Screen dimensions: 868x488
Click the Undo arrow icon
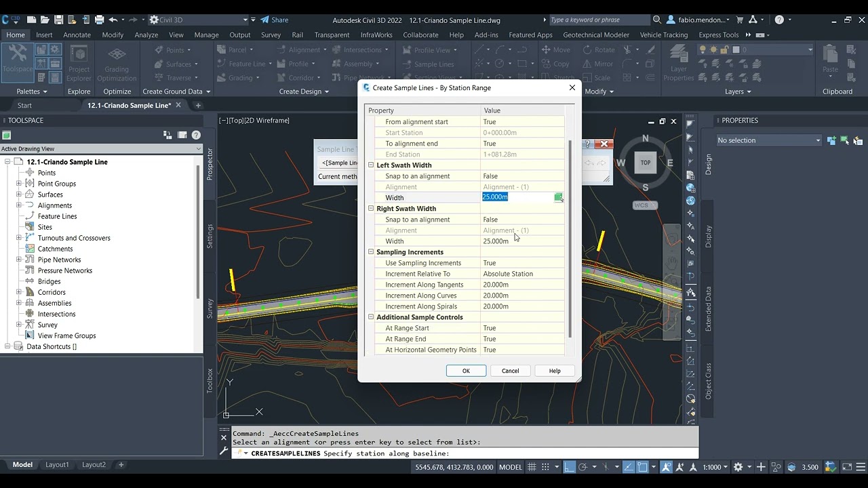coord(113,20)
